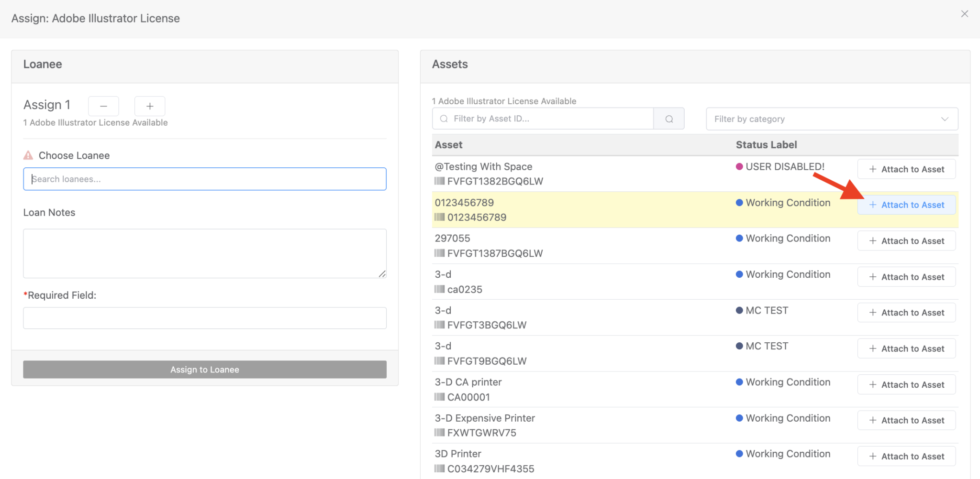Click warning triangle beside Choose Loanee
This screenshot has height=479, width=980.
click(28, 154)
